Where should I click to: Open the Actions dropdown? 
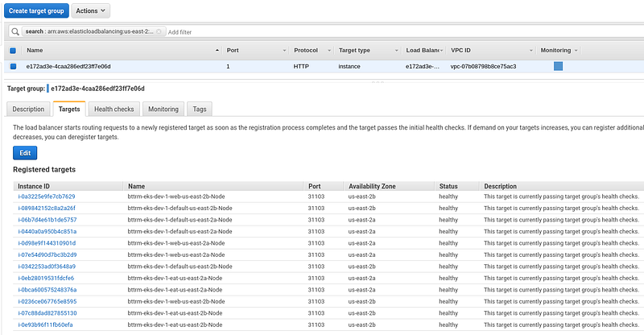91,10
